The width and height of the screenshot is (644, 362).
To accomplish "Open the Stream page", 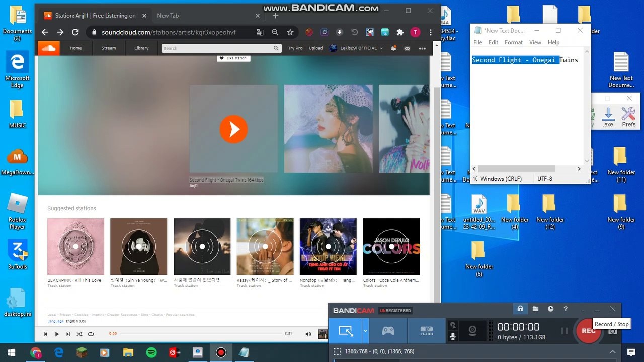I will tap(109, 48).
